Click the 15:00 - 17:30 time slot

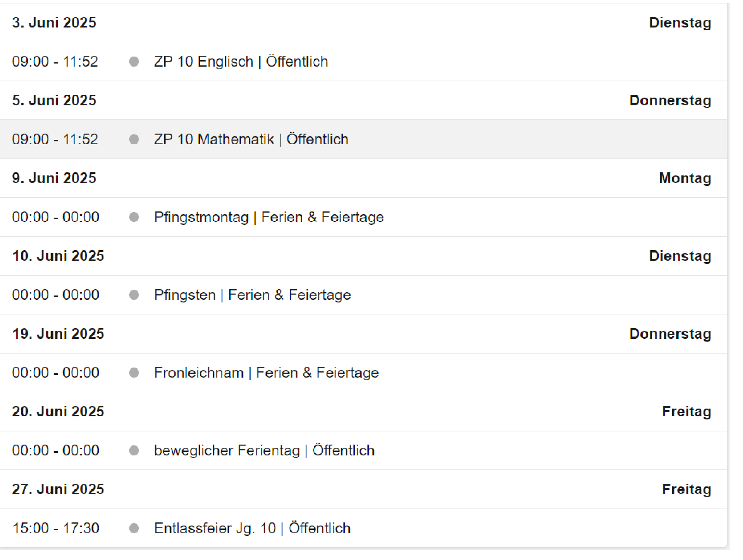pos(56,529)
